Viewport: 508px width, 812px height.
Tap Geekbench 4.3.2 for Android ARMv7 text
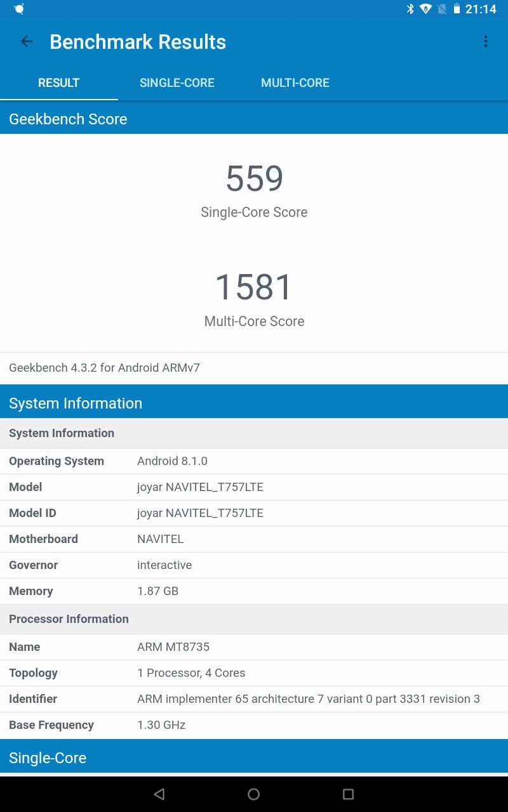coord(105,368)
